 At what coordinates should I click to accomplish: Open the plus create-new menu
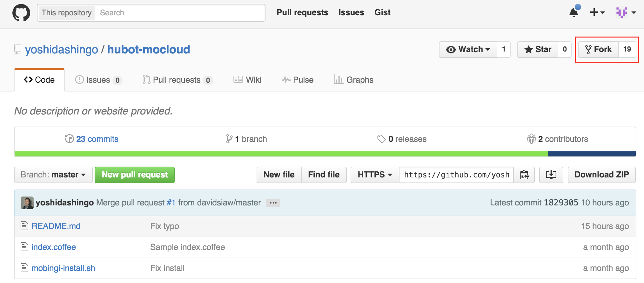tap(597, 12)
